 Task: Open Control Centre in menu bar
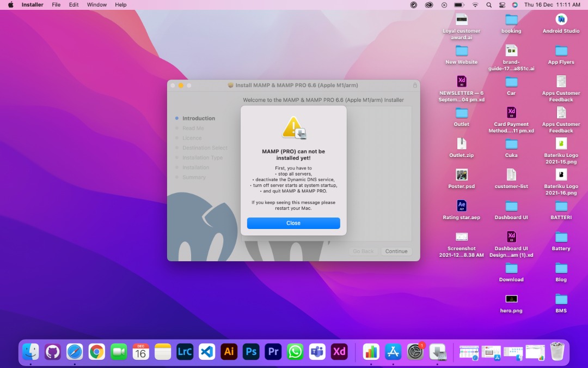tap(502, 5)
